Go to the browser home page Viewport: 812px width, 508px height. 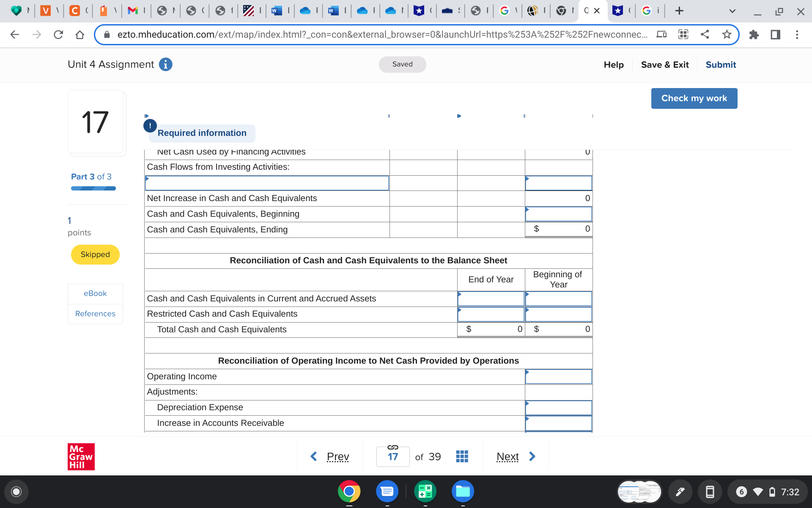80,35
